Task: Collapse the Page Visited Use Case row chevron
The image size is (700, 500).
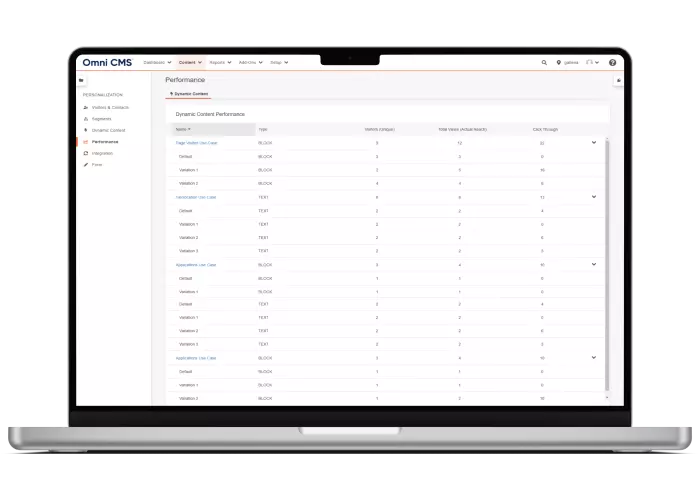Action: coord(594,142)
